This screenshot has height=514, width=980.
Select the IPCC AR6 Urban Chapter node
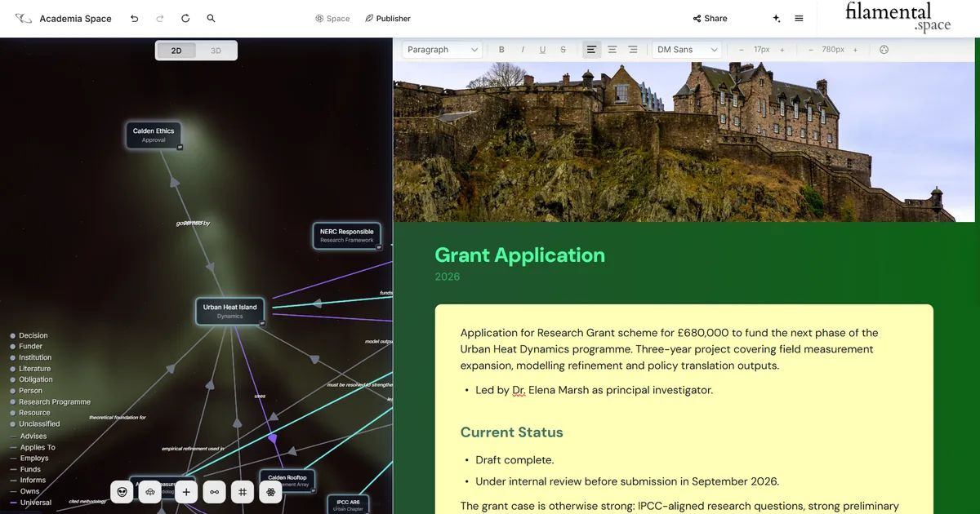pos(349,505)
